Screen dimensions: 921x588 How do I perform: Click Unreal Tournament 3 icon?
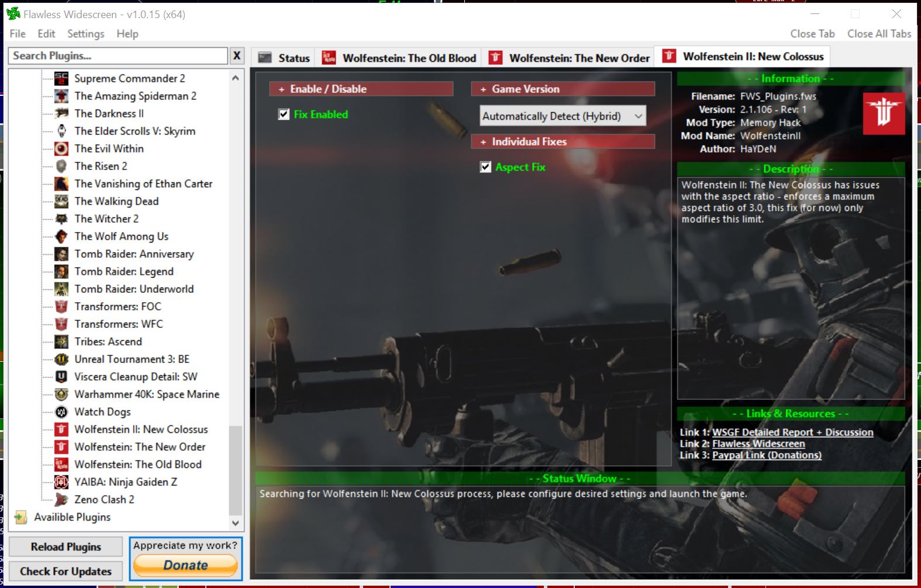click(x=61, y=359)
